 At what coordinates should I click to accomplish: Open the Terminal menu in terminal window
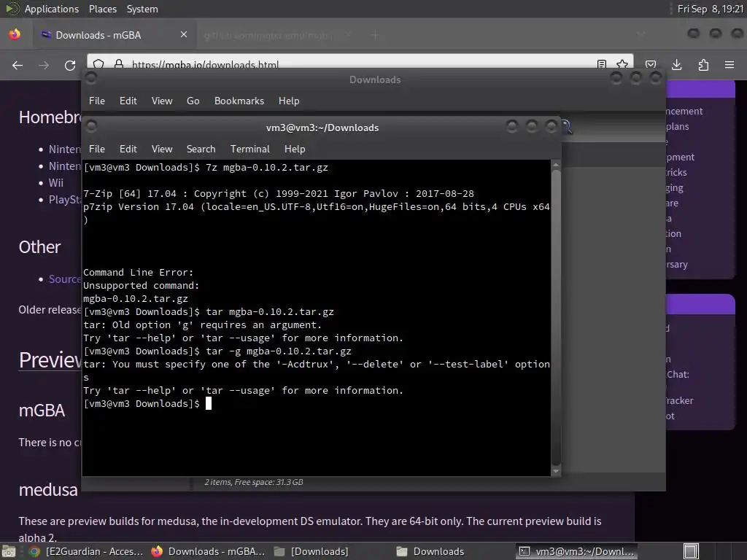(250, 149)
